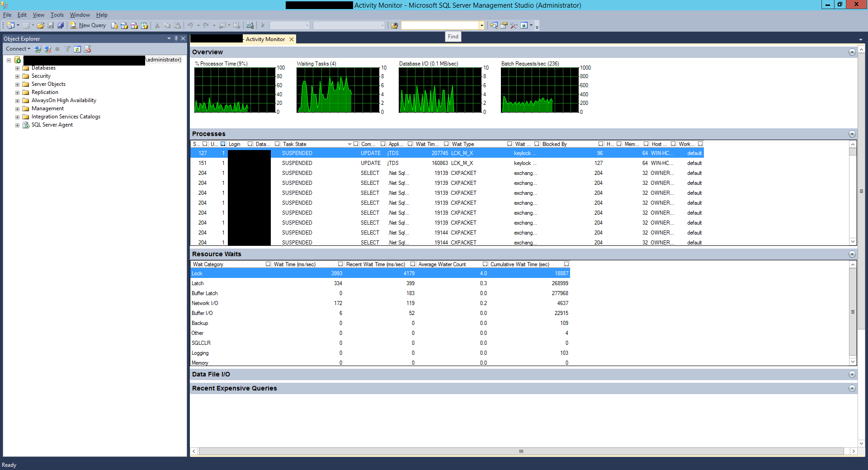Expand the Server Objects node
The image size is (868, 470).
click(17, 85)
